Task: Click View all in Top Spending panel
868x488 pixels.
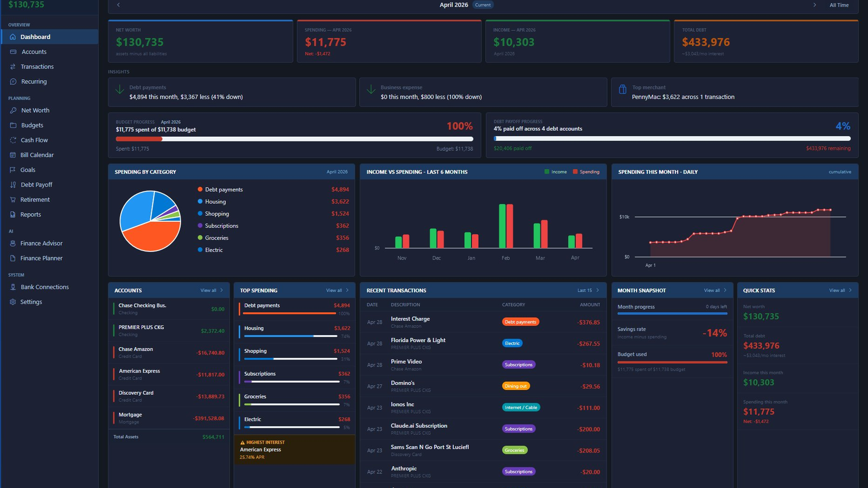Action: pyautogui.click(x=337, y=291)
